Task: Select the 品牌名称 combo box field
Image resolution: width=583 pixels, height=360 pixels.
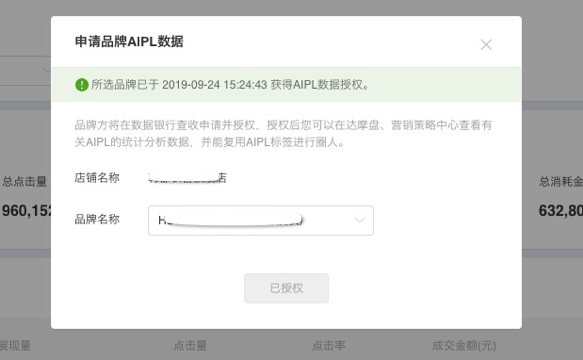Action: [x=261, y=221]
